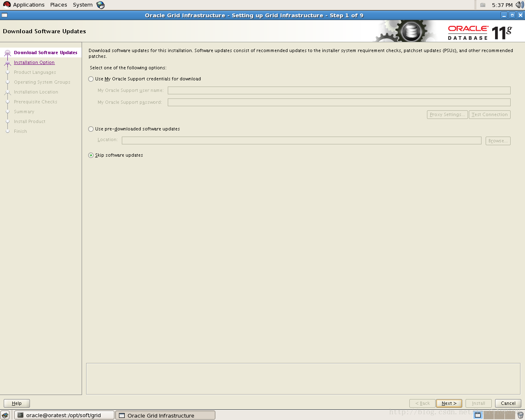Click the Location path field
The width and height of the screenshot is (525, 420).
301,141
